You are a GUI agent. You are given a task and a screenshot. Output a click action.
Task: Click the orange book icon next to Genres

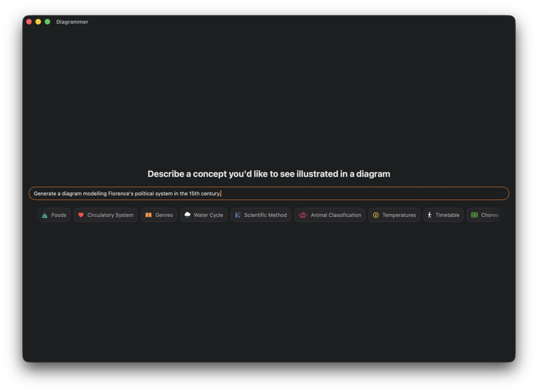pos(148,215)
